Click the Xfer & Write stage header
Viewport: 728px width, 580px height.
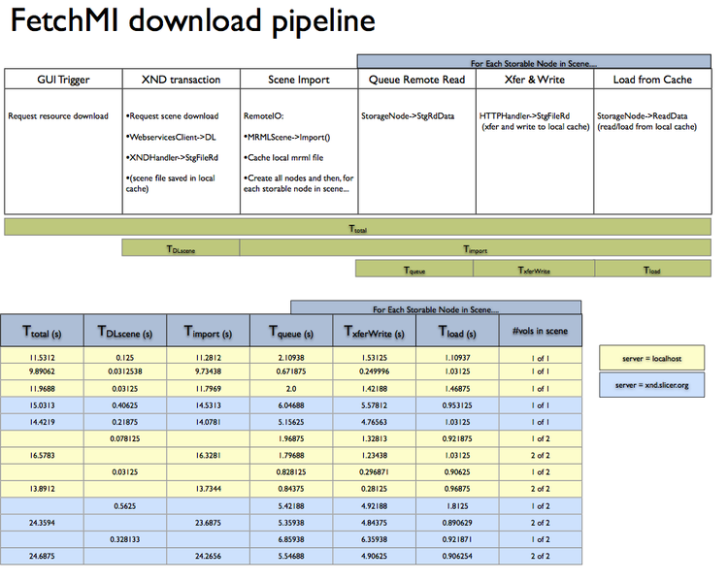coord(534,79)
